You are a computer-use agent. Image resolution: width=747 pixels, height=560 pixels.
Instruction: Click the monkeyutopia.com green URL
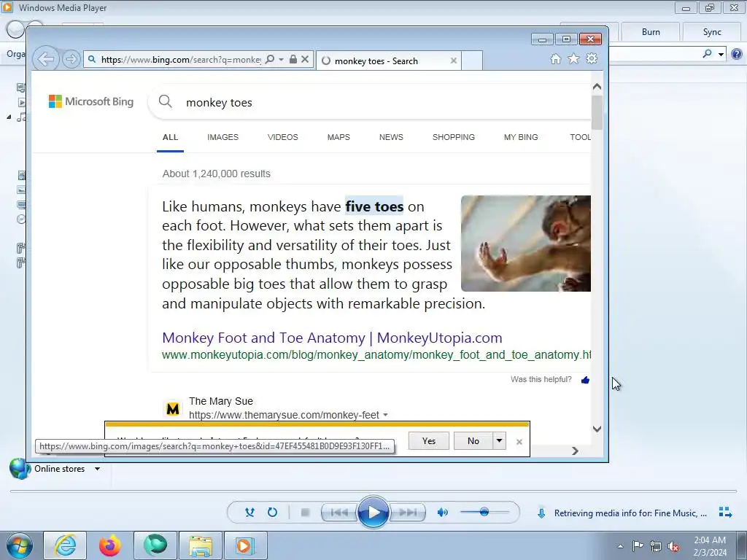click(376, 355)
